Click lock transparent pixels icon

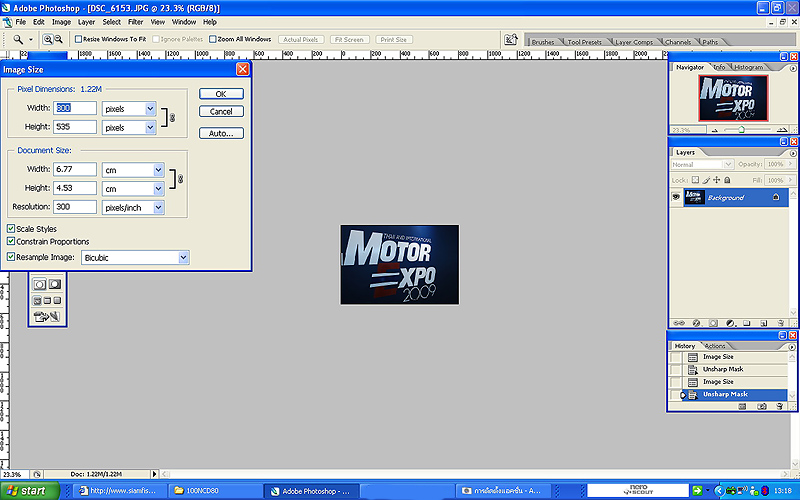tap(695, 180)
